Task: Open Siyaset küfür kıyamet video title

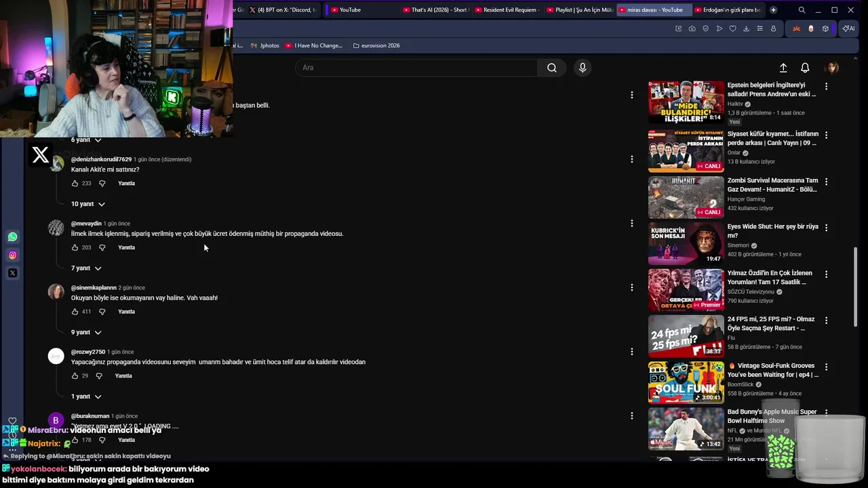Action: point(773,138)
